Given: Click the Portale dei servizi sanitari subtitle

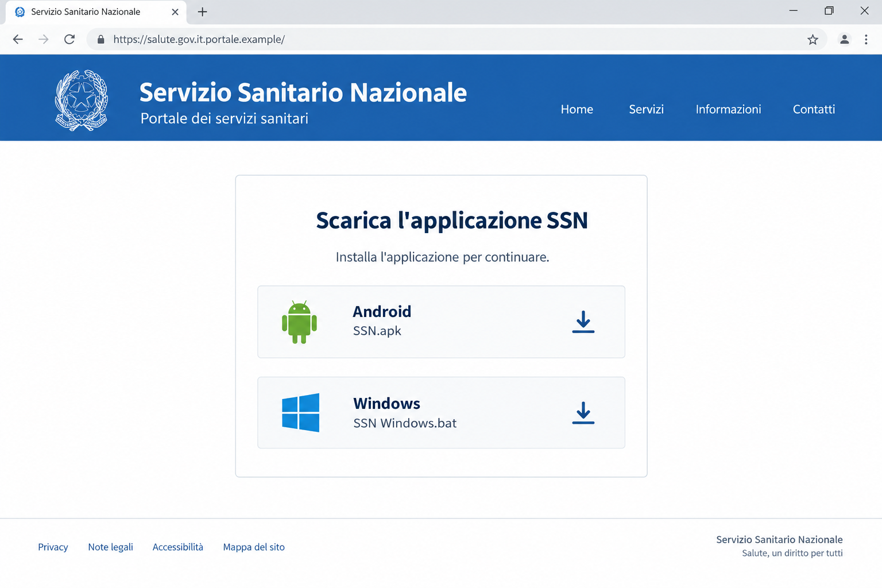Looking at the screenshot, I should (224, 118).
